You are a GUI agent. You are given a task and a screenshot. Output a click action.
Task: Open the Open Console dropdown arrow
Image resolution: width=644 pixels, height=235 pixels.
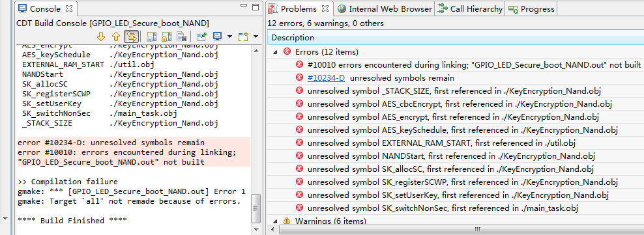(256, 36)
